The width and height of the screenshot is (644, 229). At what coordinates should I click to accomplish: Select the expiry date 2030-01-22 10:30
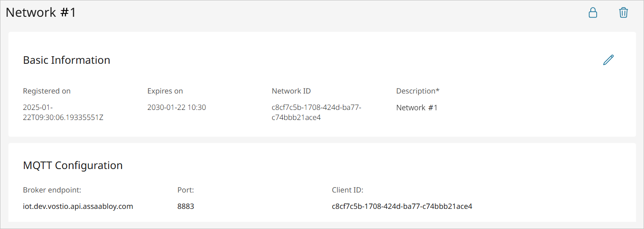pyautogui.click(x=177, y=107)
